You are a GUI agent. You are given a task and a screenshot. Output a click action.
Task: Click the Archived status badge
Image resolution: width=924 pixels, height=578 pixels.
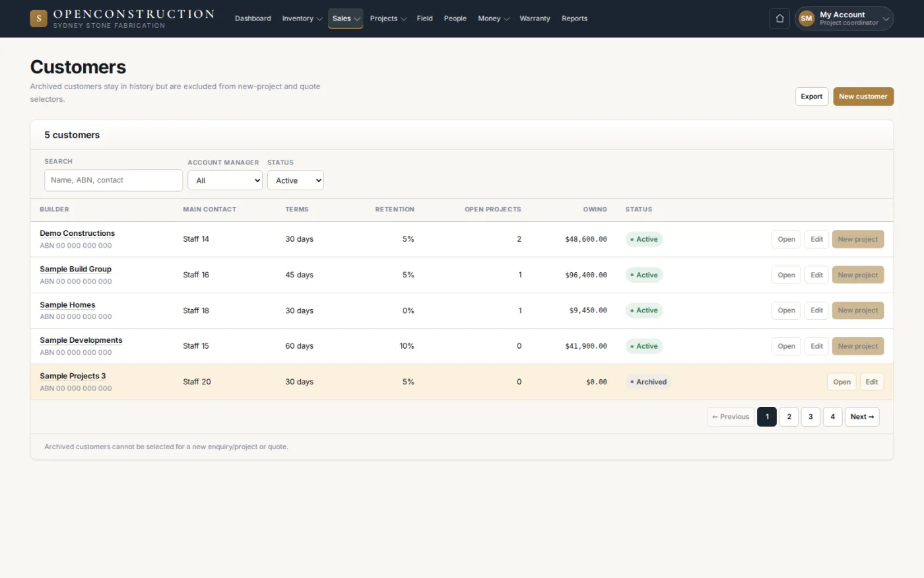(648, 382)
